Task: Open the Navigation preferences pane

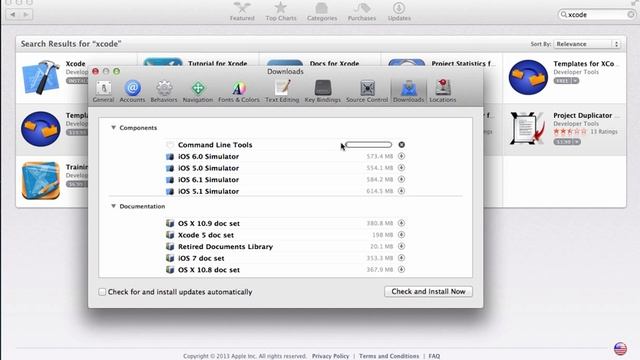Action: pyautogui.click(x=198, y=91)
